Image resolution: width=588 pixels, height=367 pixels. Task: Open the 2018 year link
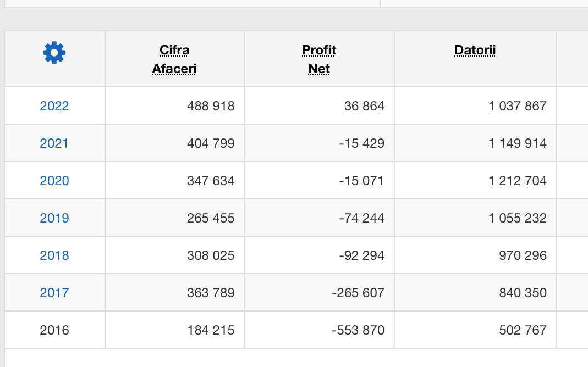(54, 255)
